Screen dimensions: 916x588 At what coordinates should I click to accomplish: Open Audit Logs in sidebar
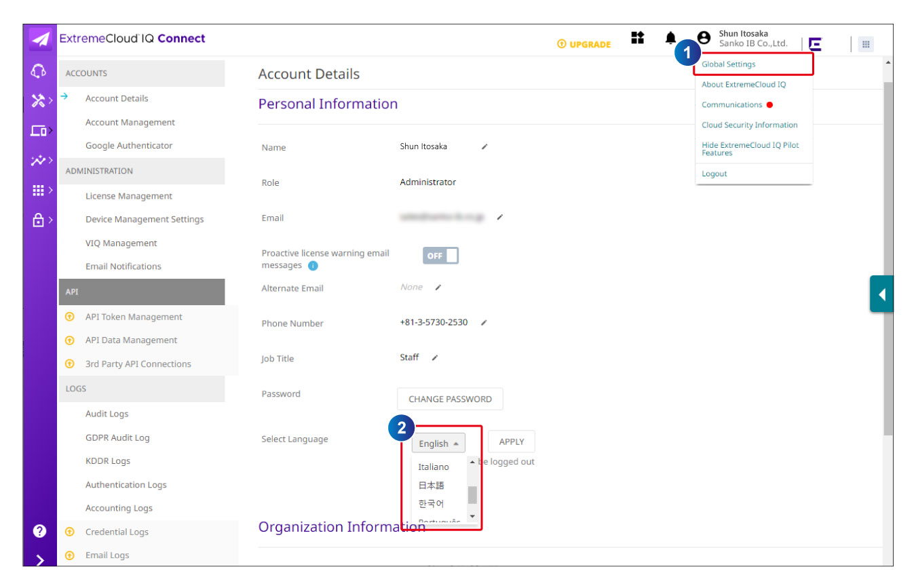pyautogui.click(x=107, y=414)
